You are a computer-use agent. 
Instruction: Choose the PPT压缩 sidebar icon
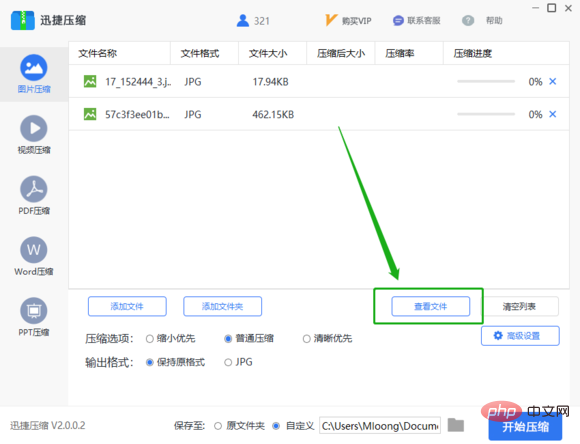click(34, 310)
